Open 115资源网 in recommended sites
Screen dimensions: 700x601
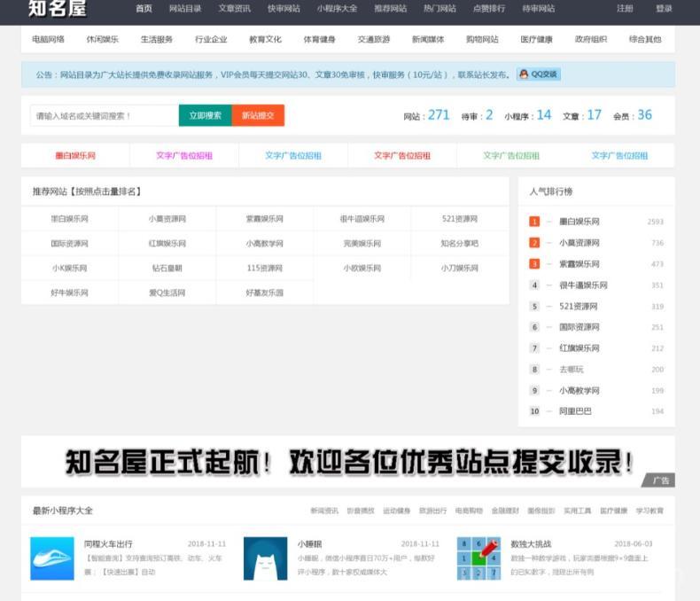[265, 268]
